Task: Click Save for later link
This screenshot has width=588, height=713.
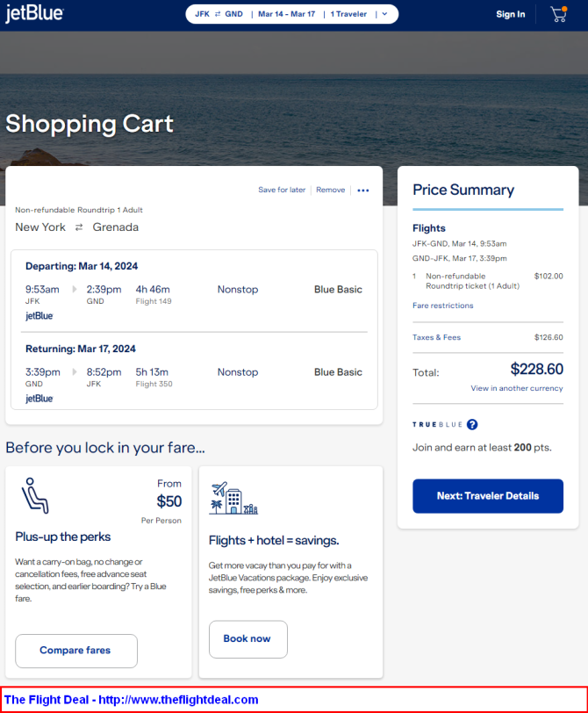Action: [x=282, y=190]
